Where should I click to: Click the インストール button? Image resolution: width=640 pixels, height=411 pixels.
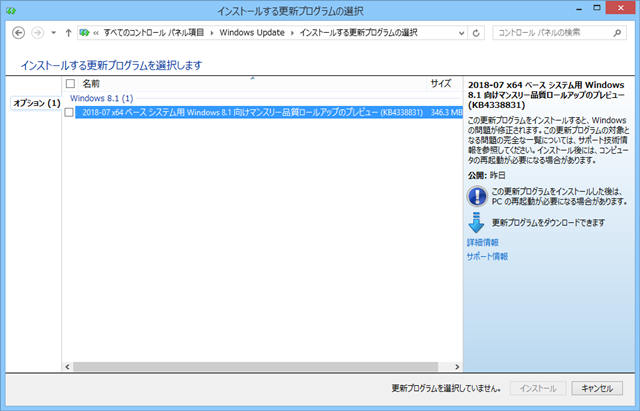click(538, 388)
